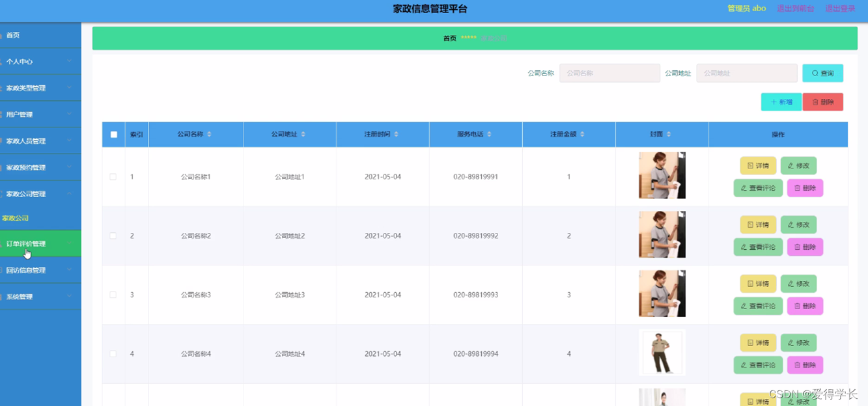
Task: Click 修改 for 公司名称4 row
Action: tap(798, 343)
